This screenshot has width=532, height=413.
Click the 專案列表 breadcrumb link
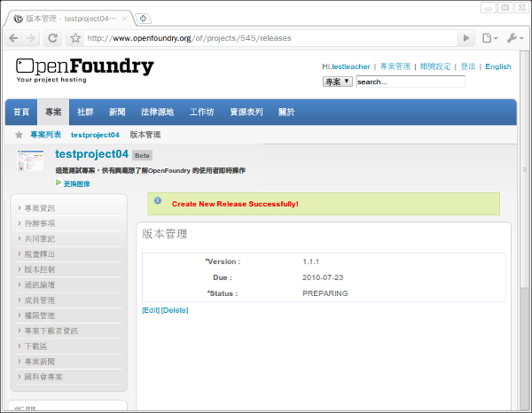(x=46, y=135)
